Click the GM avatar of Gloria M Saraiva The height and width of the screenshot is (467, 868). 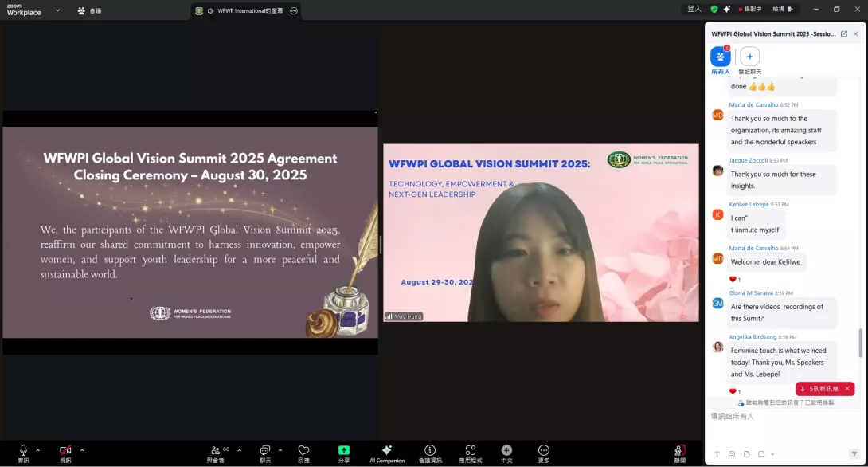[718, 303]
